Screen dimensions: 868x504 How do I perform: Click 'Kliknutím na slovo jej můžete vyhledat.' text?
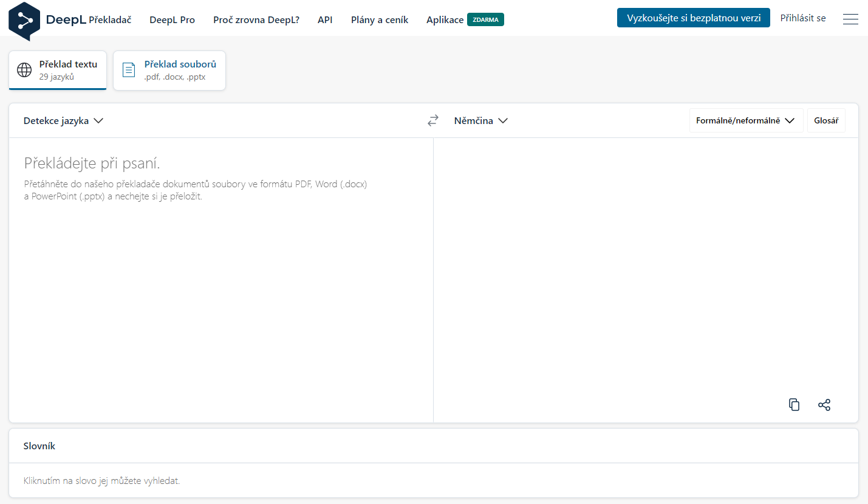click(101, 481)
